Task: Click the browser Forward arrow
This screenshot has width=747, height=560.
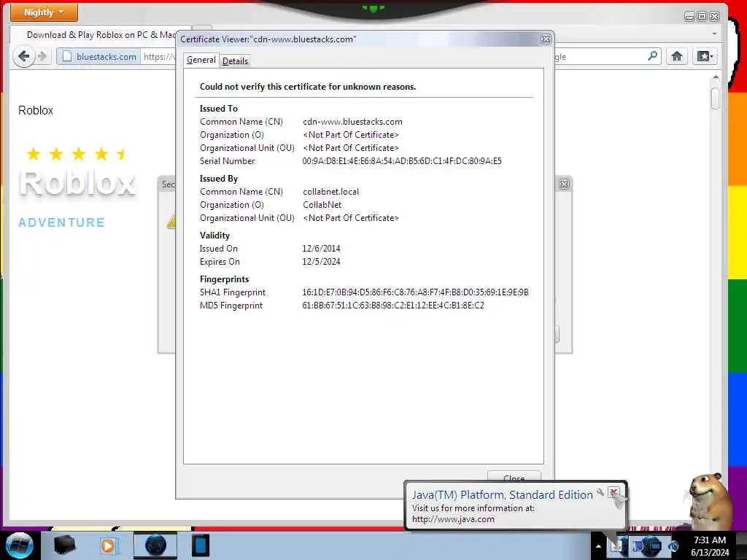Action: (43, 57)
